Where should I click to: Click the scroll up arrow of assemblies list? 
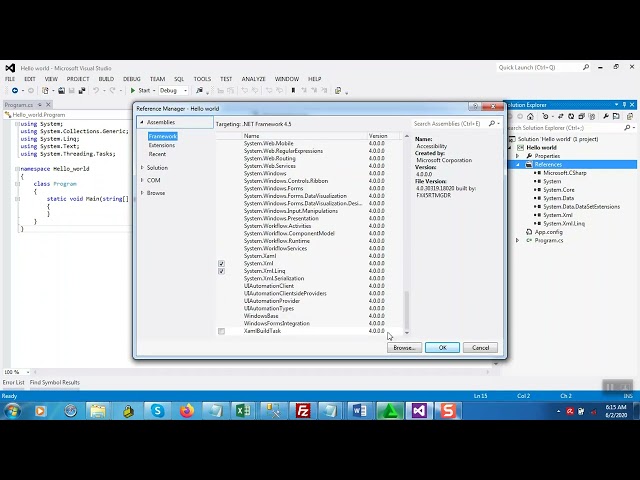pyautogui.click(x=407, y=136)
